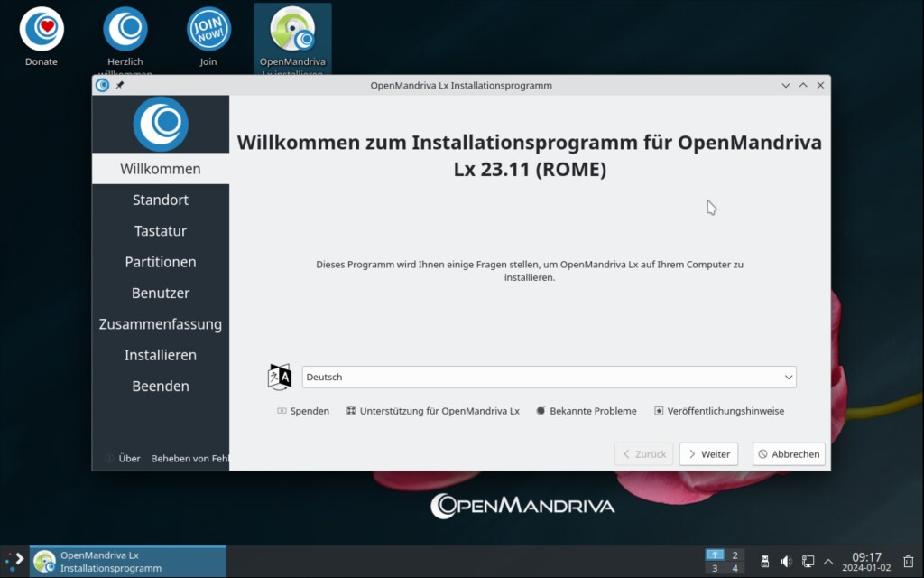
Task: Click the language translation icon
Action: (x=280, y=377)
